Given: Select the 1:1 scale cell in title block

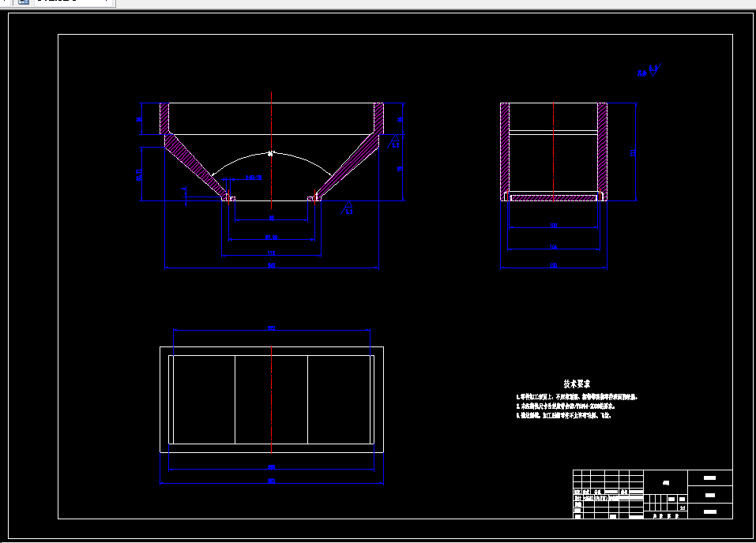Looking at the screenshot, I should (x=683, y=507).
